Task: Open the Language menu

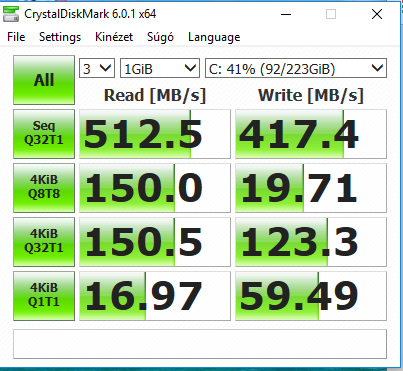Action: click(x=214, y=37)
